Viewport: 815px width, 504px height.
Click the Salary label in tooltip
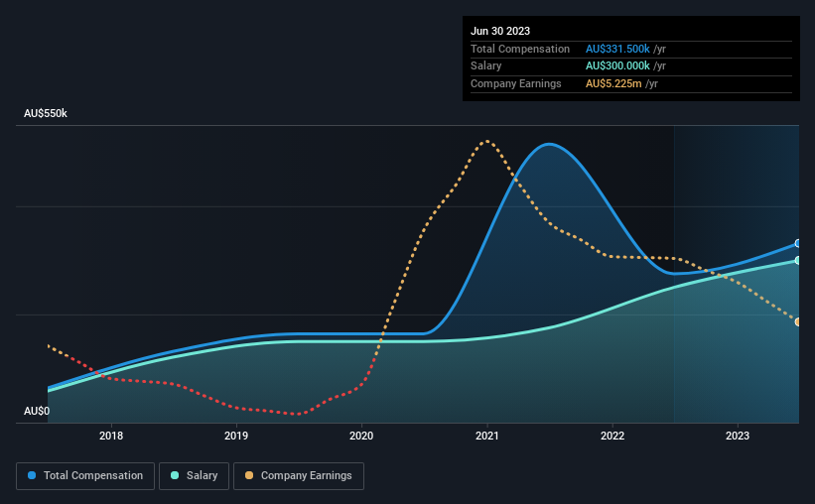486,66
